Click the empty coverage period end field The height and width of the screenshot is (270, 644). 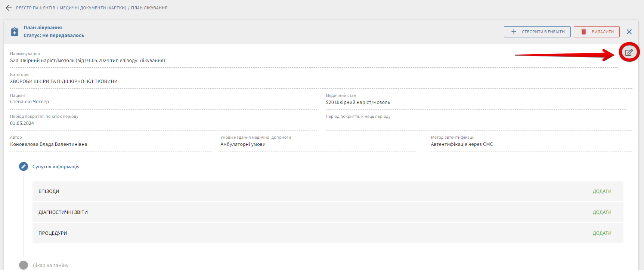click(478, 124)
